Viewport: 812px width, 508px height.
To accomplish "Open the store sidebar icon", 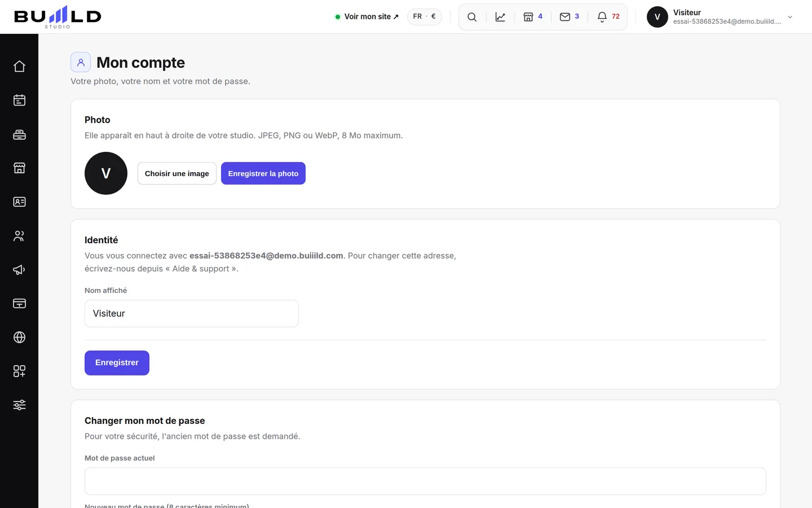I will pyautogui.click(x=19, y=168).
